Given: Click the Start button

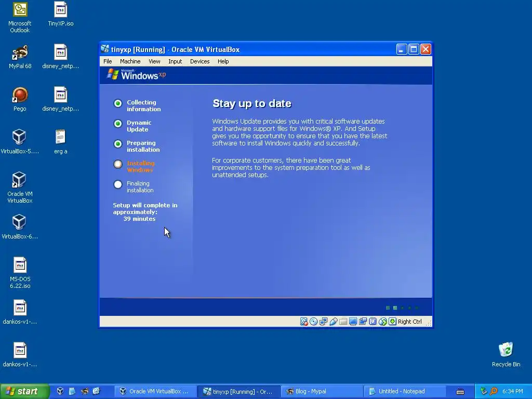Looking at the screenshot, I should point(24,391).
